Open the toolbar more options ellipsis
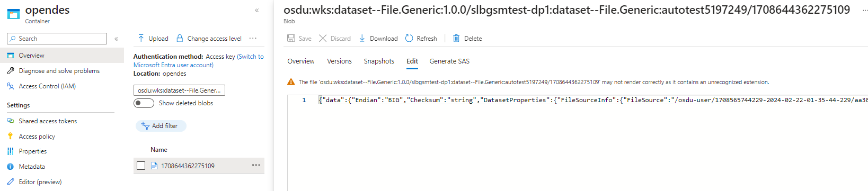868x191 pixels. tap(253, 38)
